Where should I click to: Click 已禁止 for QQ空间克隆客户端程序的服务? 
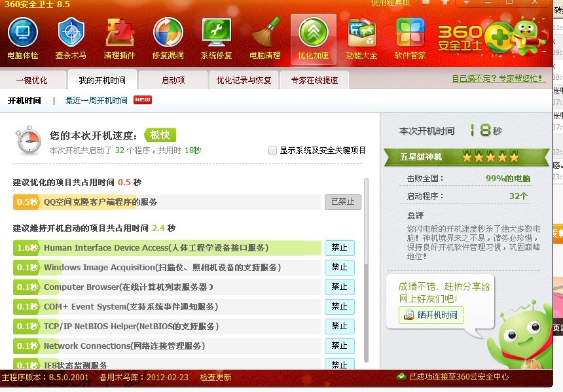pos(343,202)
